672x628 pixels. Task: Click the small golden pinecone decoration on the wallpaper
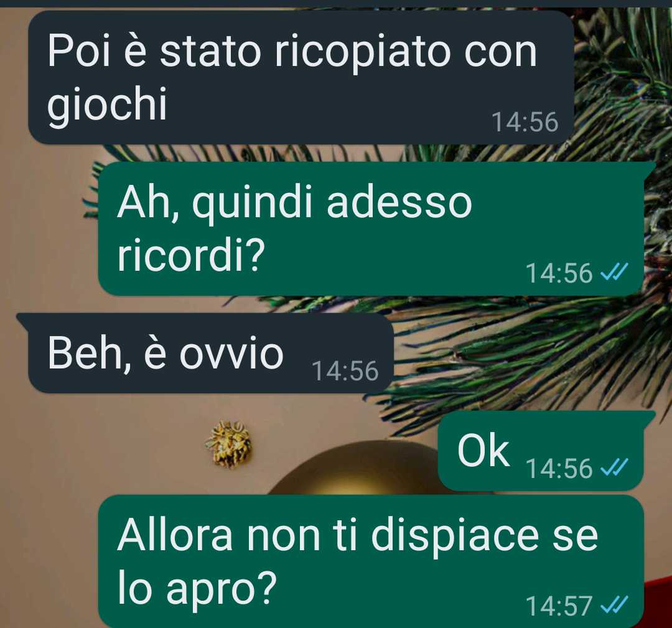click(x=229, y=444)
